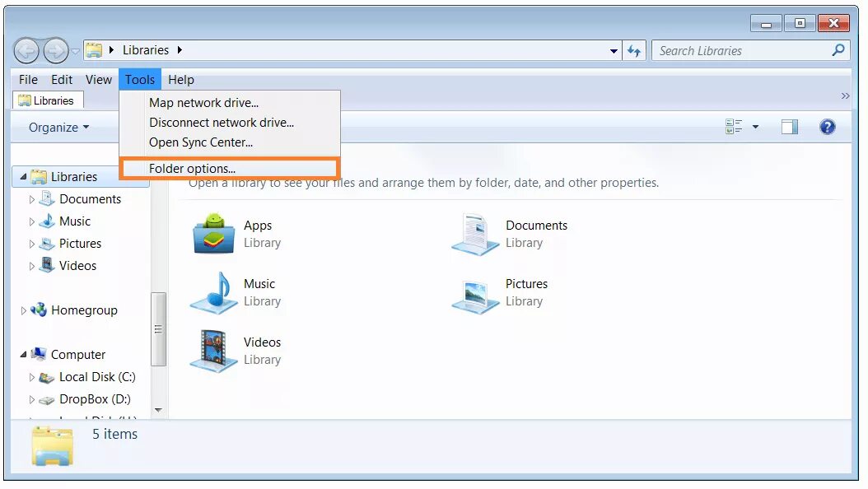Click the Libraries breadcrumb in address bar
The width and height of the screenshot is (868, 489).
pyautogui.click(x=146, y=50)
